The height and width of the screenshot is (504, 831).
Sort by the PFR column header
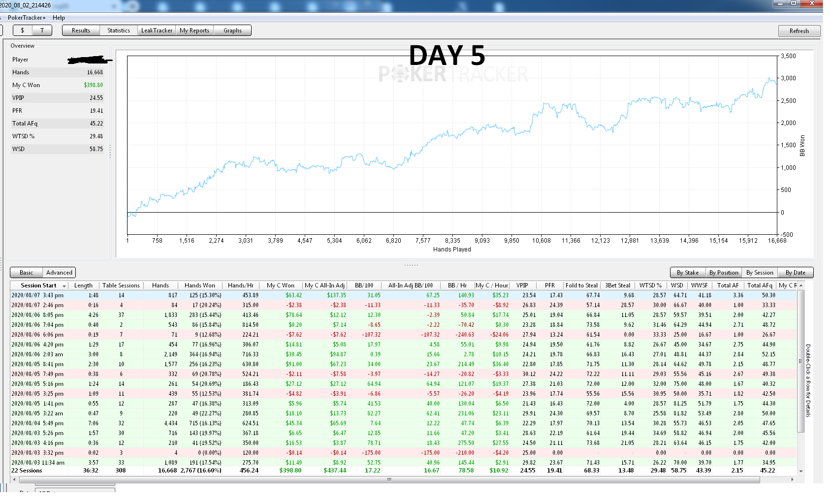click(x=550, y=285)
